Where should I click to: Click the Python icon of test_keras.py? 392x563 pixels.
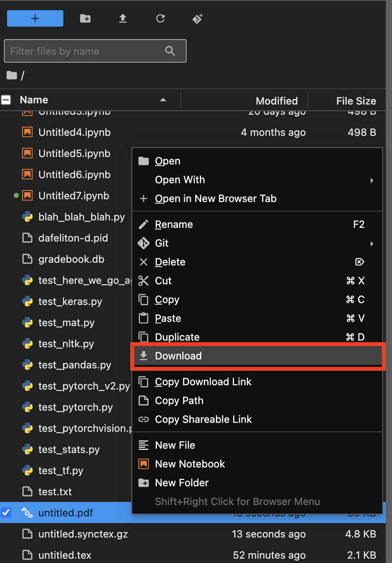coord(27,301)
